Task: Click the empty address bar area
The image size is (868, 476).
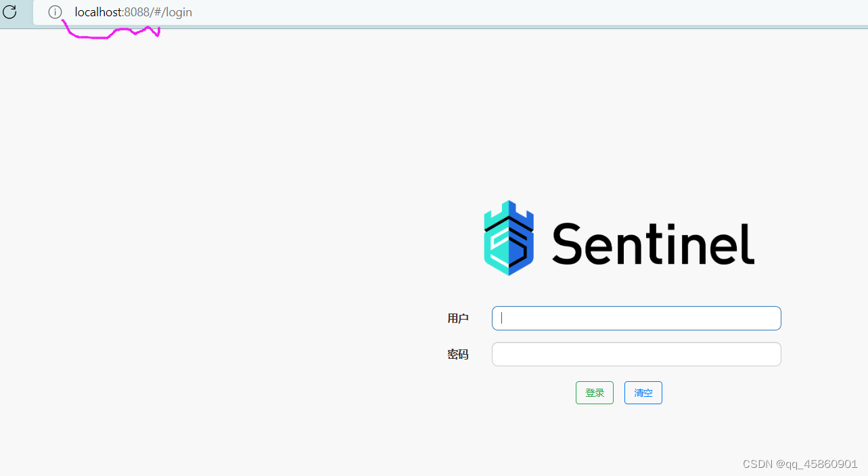Action: 474,12
